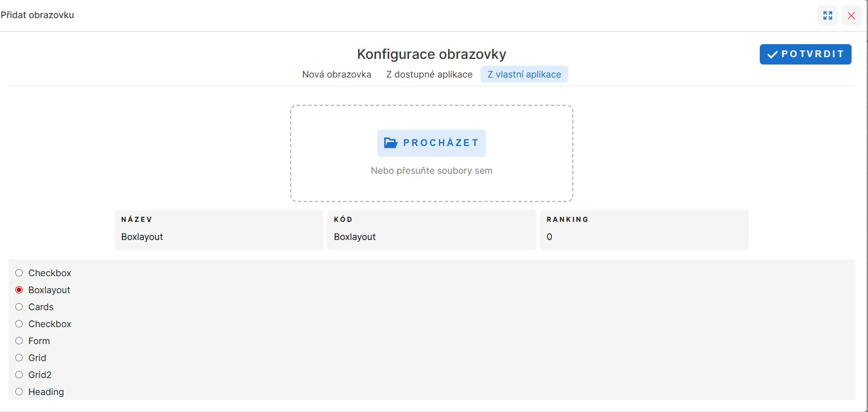868x412 pixels.
Task: Switch to the Nová obrazovka tab
Action: 337,74
